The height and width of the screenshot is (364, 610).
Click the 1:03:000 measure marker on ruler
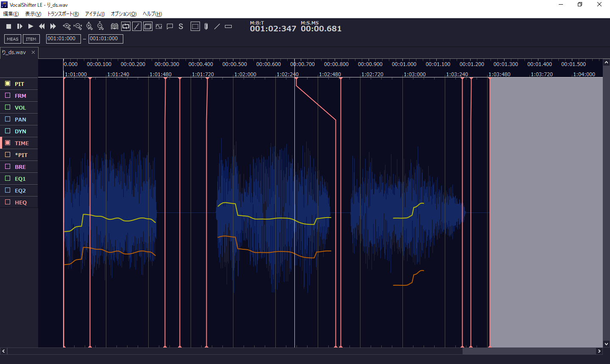pos(415,74)
